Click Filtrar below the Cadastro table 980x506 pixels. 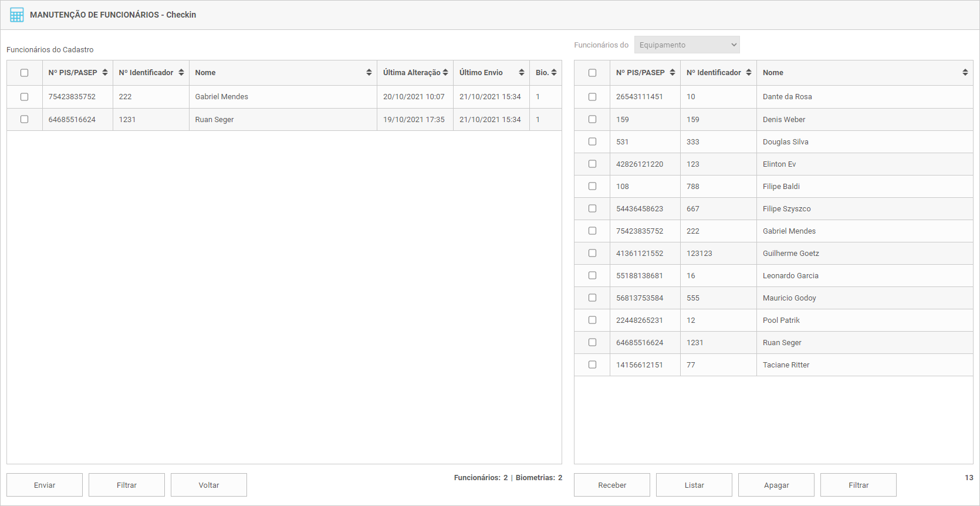127,485
